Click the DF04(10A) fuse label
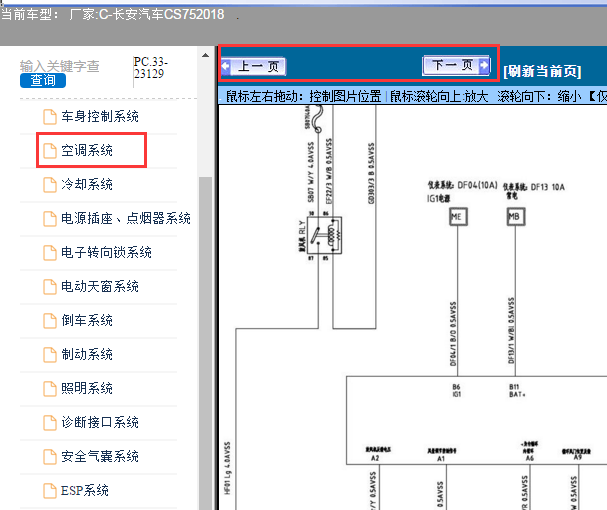607x510 pixels. [477, 185]
